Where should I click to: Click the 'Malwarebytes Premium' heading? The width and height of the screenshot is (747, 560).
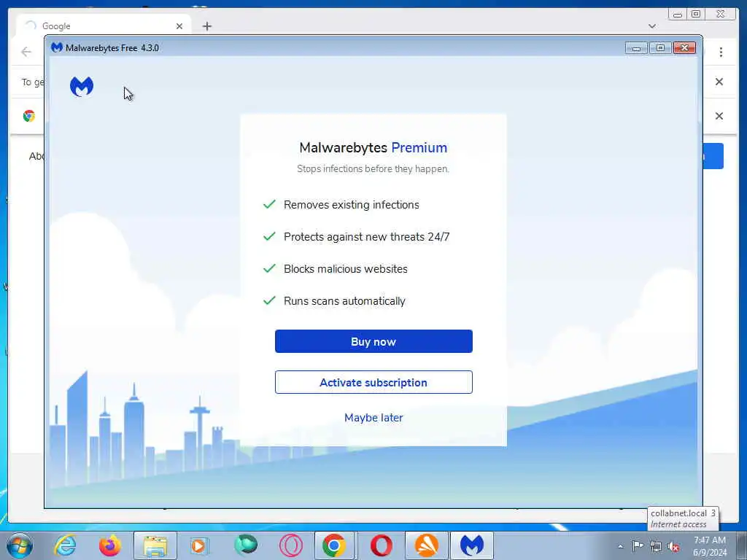click(373, 147)
